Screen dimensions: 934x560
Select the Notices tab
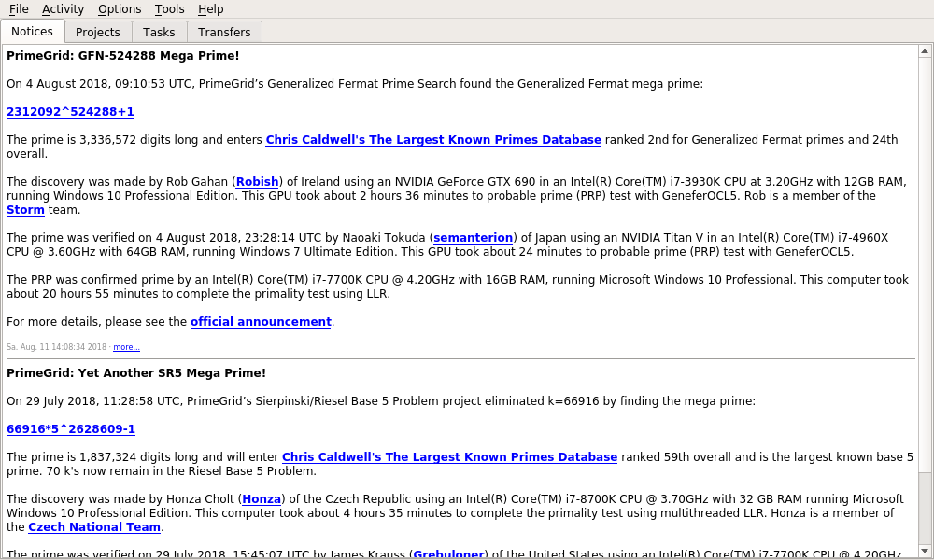tap(33, 31)
